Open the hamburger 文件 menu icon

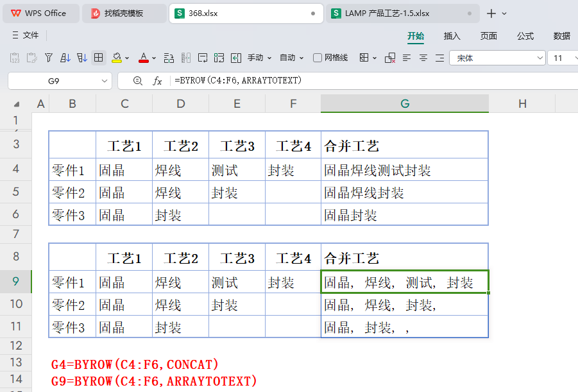(x=15, y=35)
